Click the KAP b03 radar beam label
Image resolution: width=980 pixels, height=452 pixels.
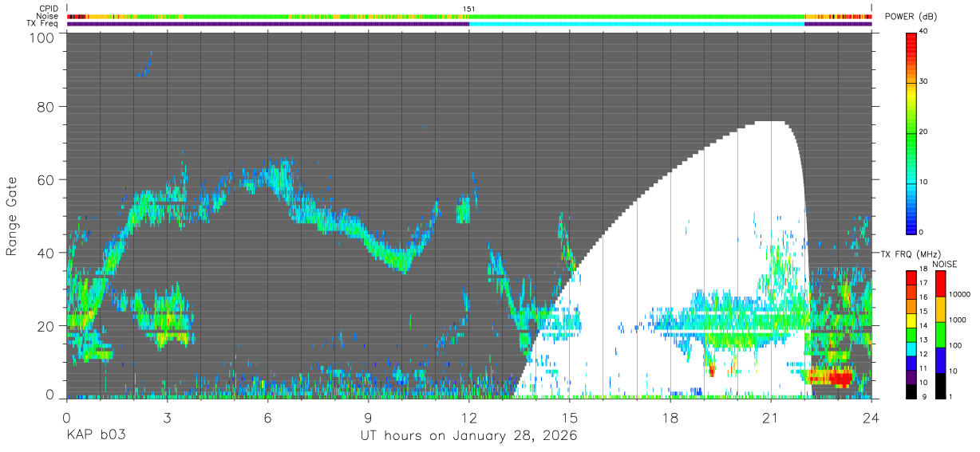[96, 436]
